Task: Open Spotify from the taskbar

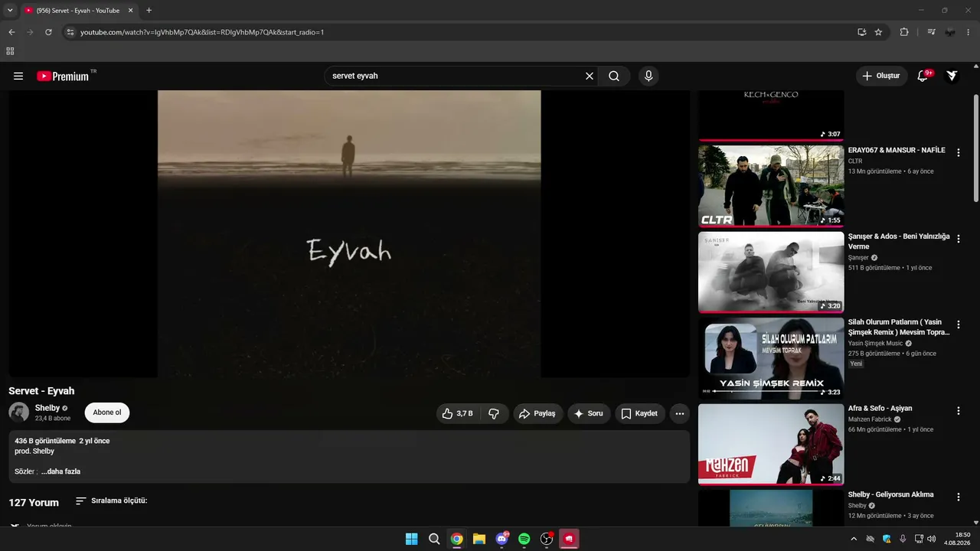Action: [524, 539]
